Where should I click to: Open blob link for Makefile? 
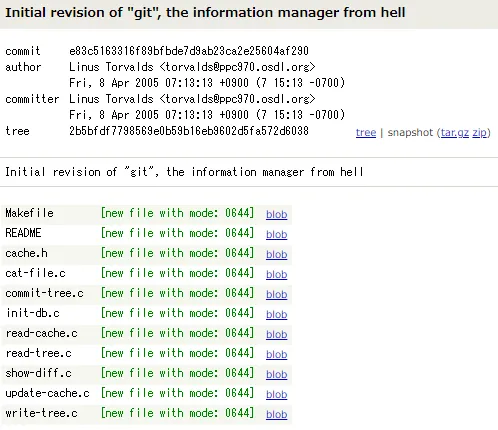(x=276, y=214)
